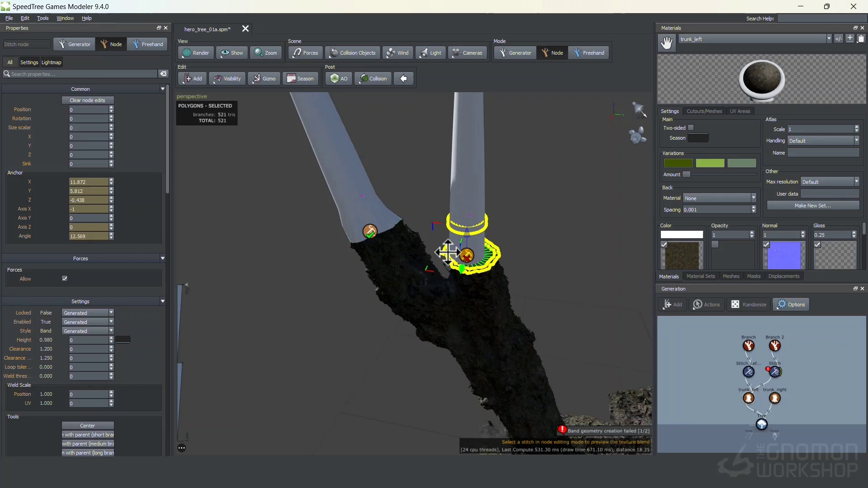Image resolution: width=868 pixels, height=488 pixels.
Task: Toggle the Season edit button
Action: click(x=300, y=79)
